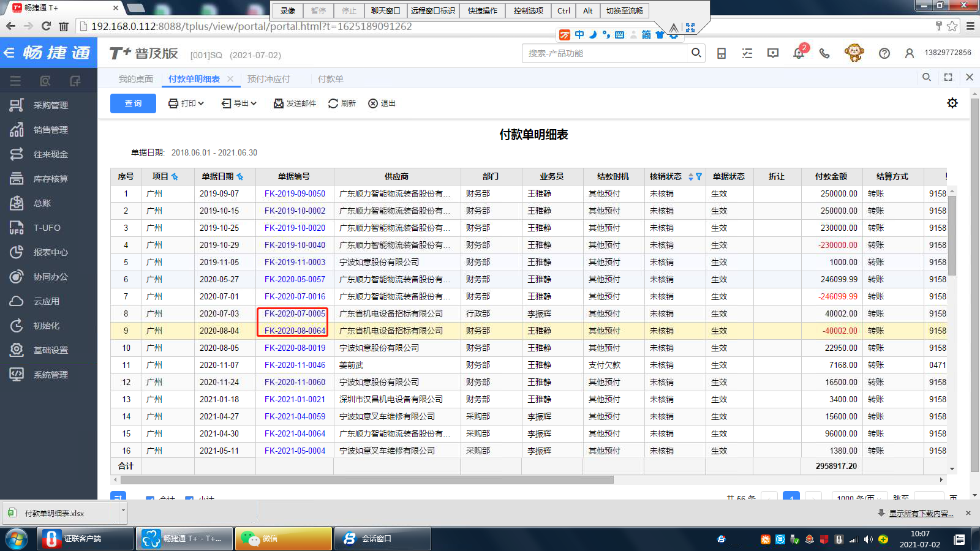Open 导出 dropdown
The height and width of the screenshot is (551, 980).
point(239,103)
